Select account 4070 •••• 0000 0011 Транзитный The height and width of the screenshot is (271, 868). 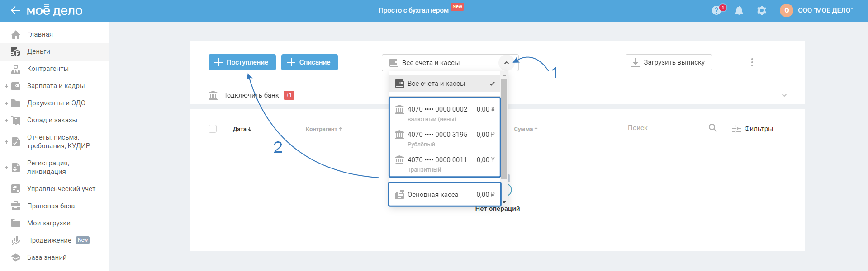[445, 164]
